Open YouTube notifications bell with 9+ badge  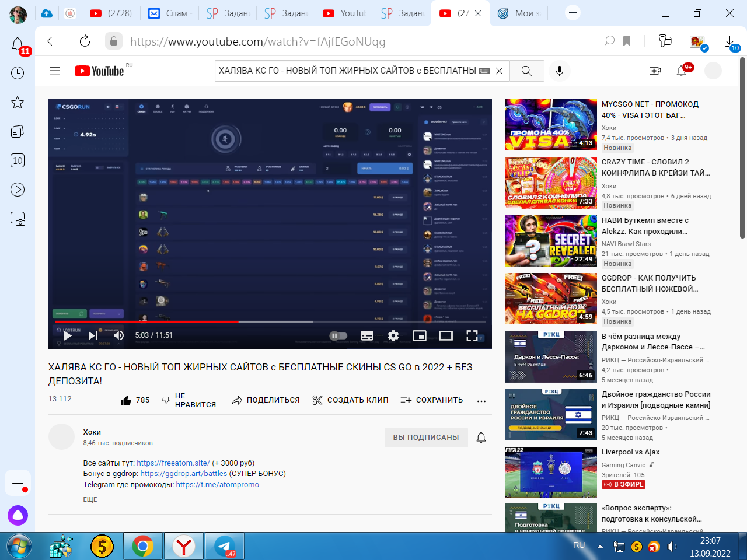[x=682, y=71]
